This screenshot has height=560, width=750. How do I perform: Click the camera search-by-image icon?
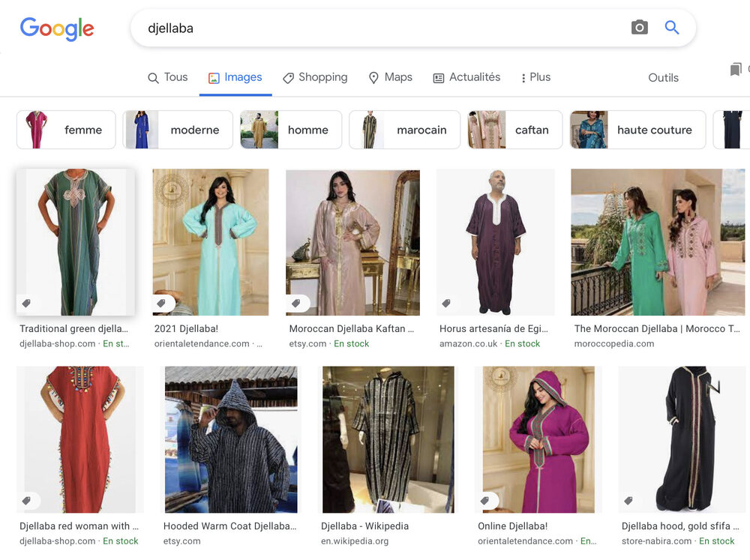pos(639,28)
